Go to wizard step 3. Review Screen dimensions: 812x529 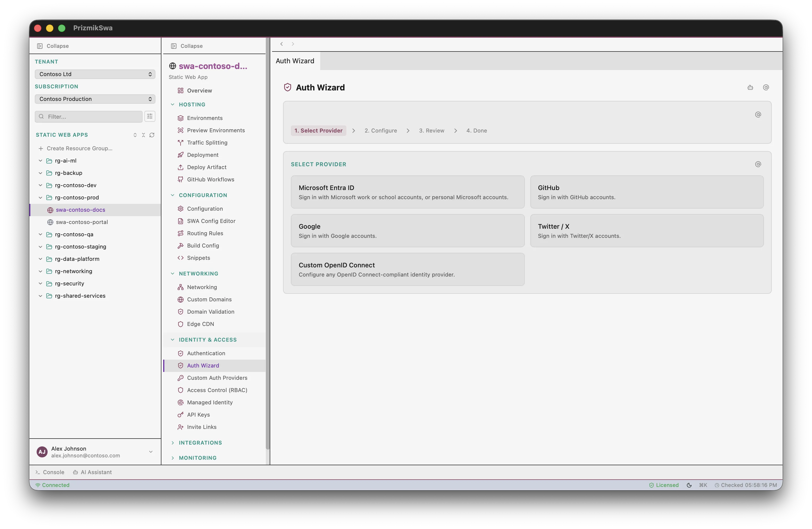coord(432,130)
